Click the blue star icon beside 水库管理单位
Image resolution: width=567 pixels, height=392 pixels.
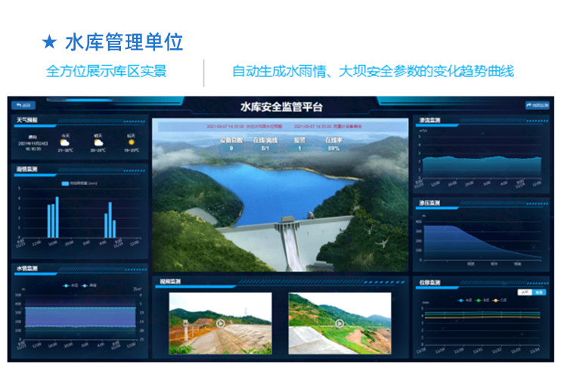(49, 42)
